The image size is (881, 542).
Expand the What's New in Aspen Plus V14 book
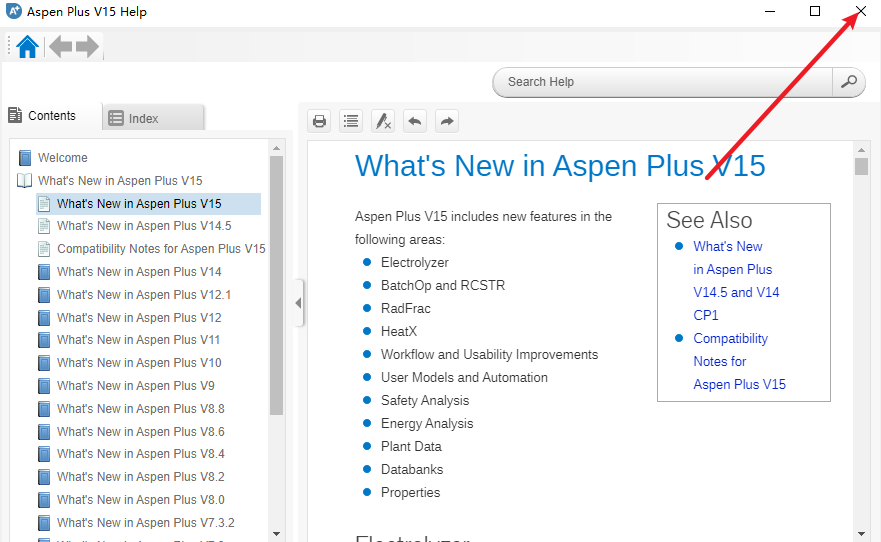44,272
